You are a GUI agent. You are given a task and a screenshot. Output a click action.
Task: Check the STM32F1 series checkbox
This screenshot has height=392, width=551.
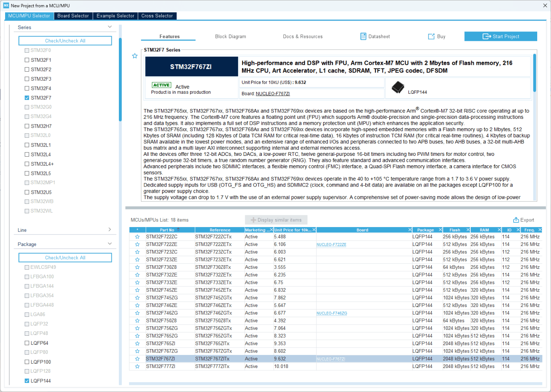(x=27, y=60)
